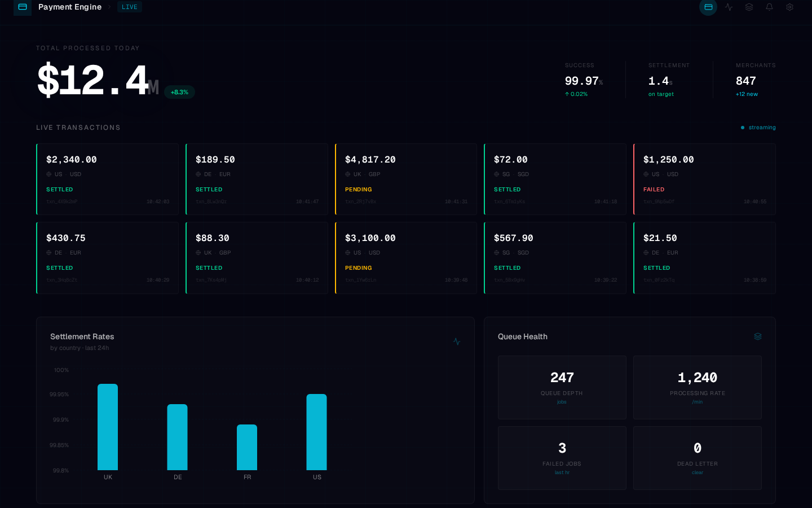The width and height of the screenshot is (812, 508).
Task: Select the pending $4,817.20 transaction
Action: 405,179
